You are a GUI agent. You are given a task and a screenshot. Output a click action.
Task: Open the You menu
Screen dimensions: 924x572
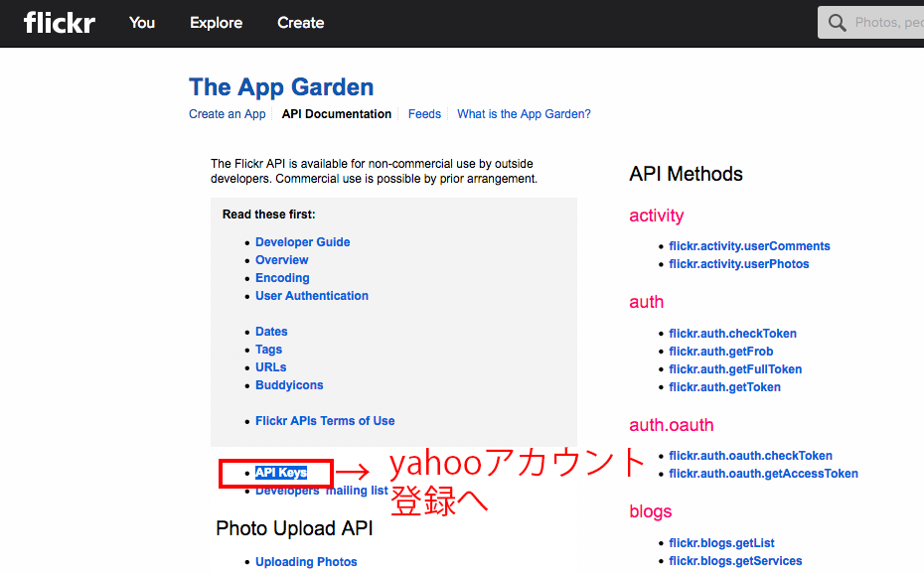tap(141, 23)
